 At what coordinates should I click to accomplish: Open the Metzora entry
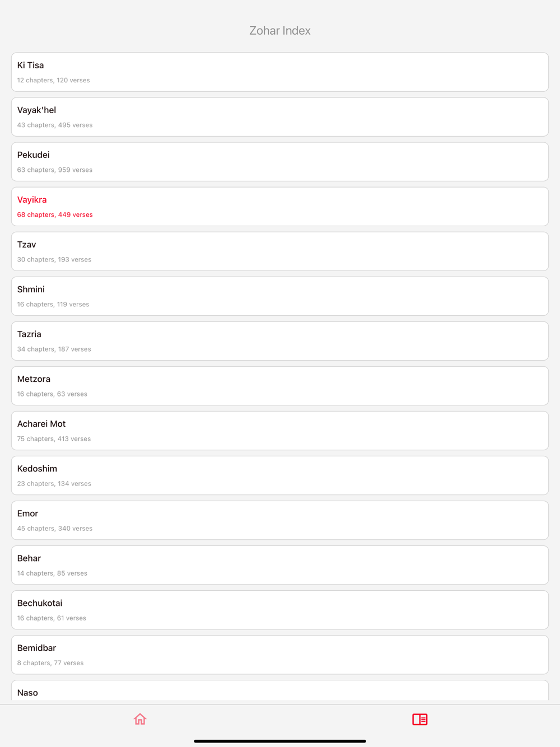click(x=280, y=386)
